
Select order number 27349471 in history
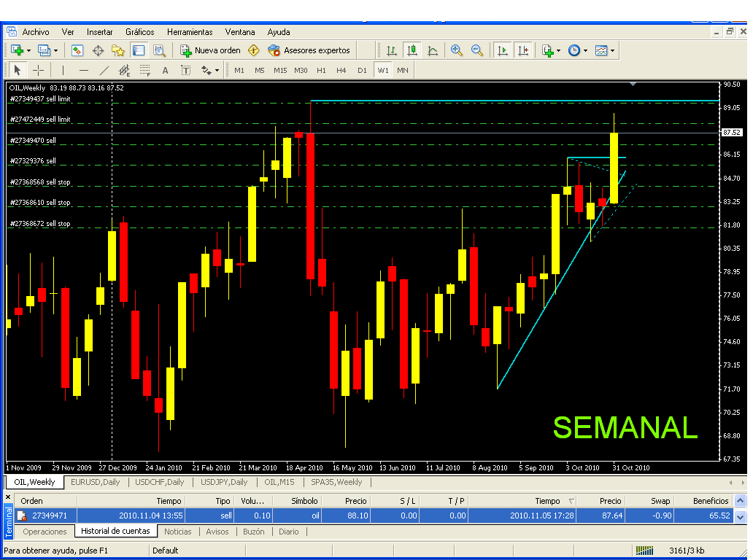[x=50, y=516]
